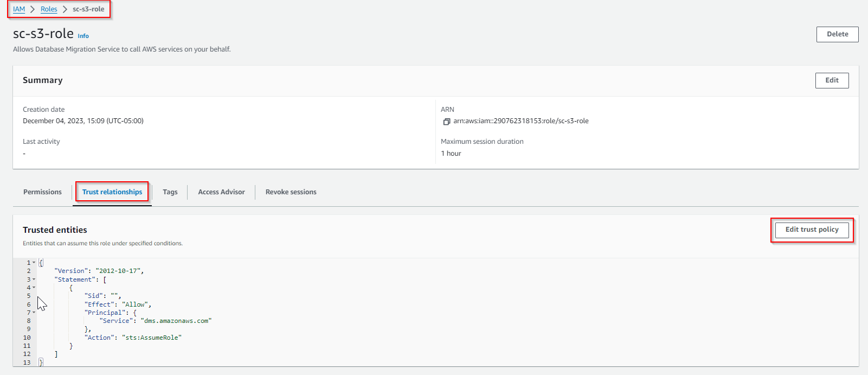Click the "sts:AssumeRole" action value
This screenshot has height=375, width=868.
pyautogui.click(x=152, y=338)
